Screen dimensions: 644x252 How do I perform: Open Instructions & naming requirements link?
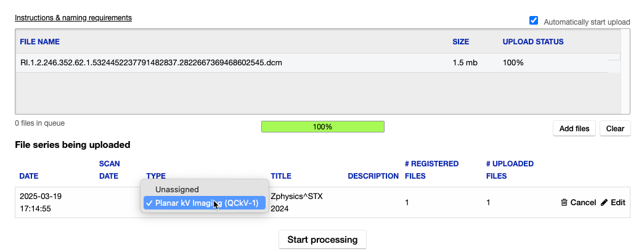coord(73,17)
